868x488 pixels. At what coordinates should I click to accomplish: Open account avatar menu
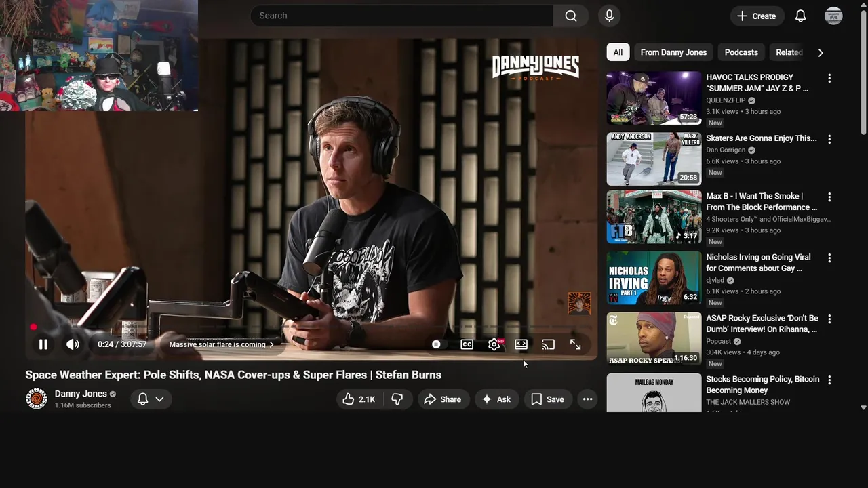tap(833, 16)
